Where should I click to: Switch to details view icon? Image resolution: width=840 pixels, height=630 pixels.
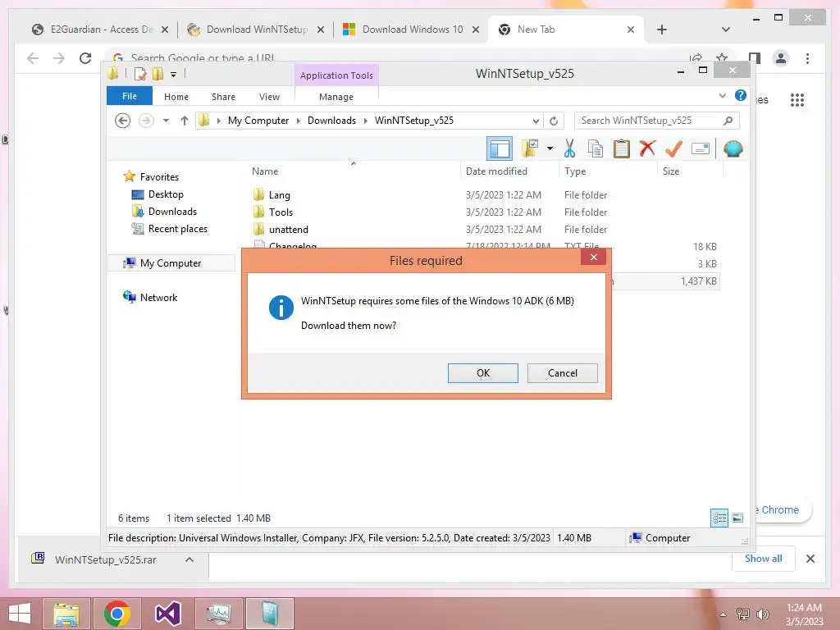click(x=719, y=518)
